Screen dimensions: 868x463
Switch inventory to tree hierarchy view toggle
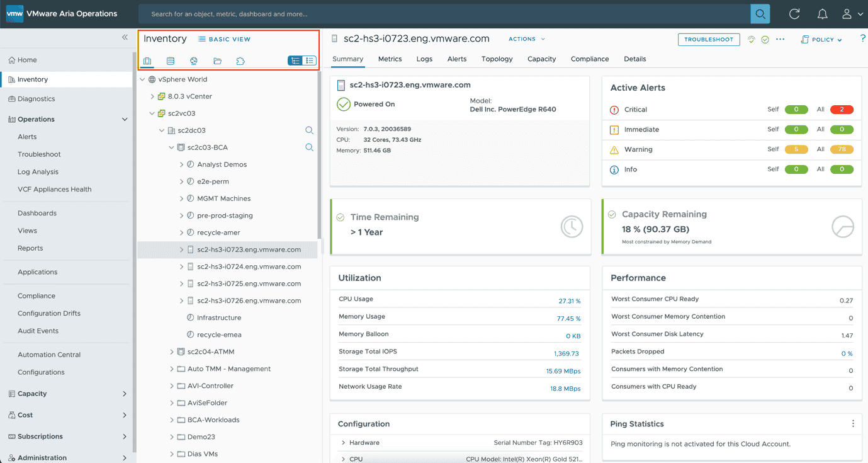click(x=295, y=61)
